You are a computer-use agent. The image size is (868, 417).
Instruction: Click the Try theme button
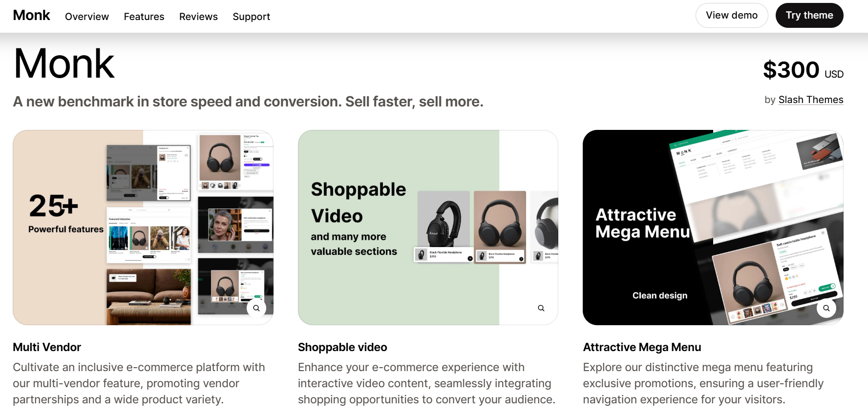(x=809, y=16)
